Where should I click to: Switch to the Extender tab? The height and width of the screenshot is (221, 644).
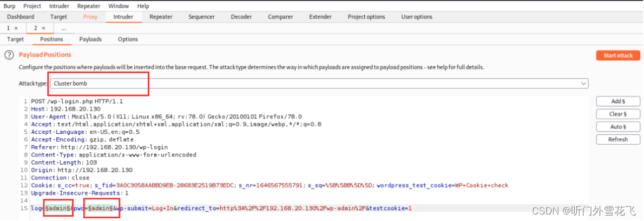[x=320, y=17]
